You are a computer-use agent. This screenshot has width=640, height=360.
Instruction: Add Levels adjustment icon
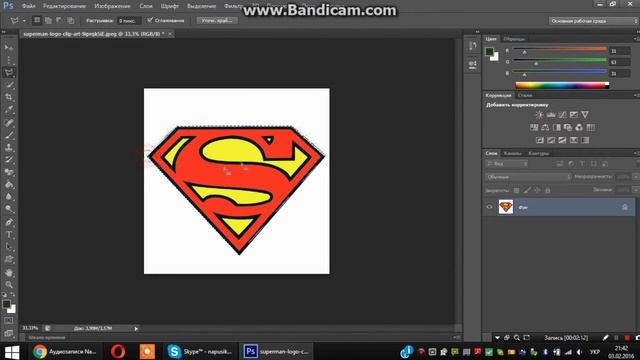(x=551, y=115)
